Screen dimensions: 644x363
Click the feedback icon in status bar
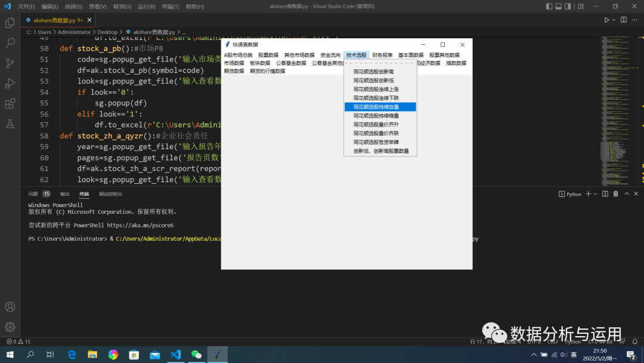click(622, 342)
